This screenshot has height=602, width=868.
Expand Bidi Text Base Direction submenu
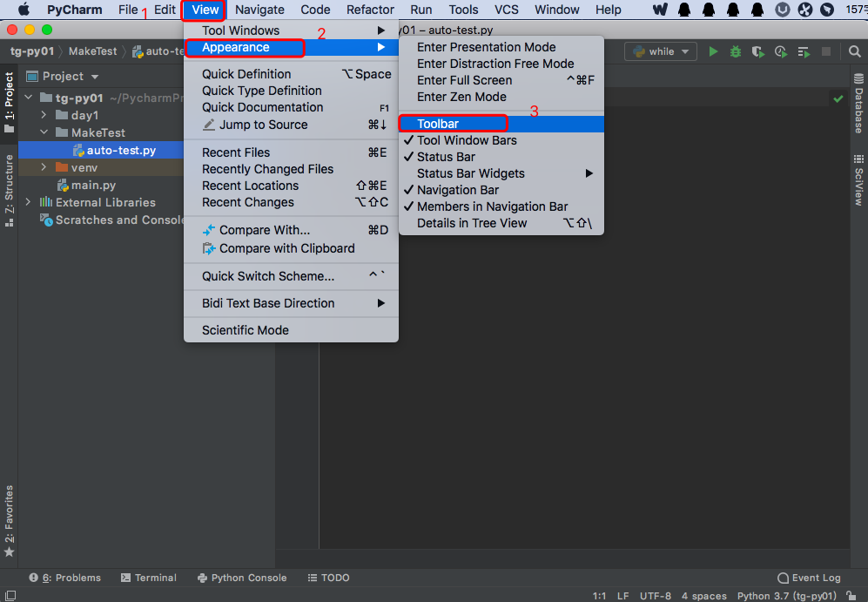pyautogui.click(x=291, y=303)
